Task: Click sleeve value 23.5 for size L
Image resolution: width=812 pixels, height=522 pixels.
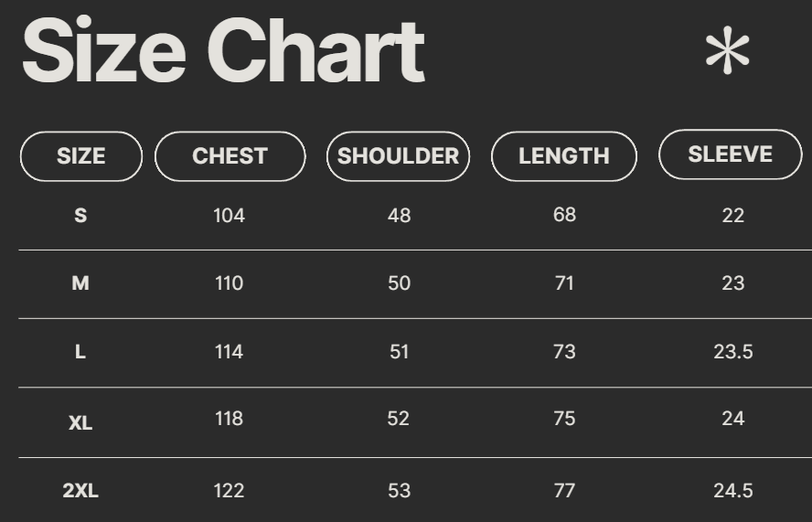Action: pos(732,352)
